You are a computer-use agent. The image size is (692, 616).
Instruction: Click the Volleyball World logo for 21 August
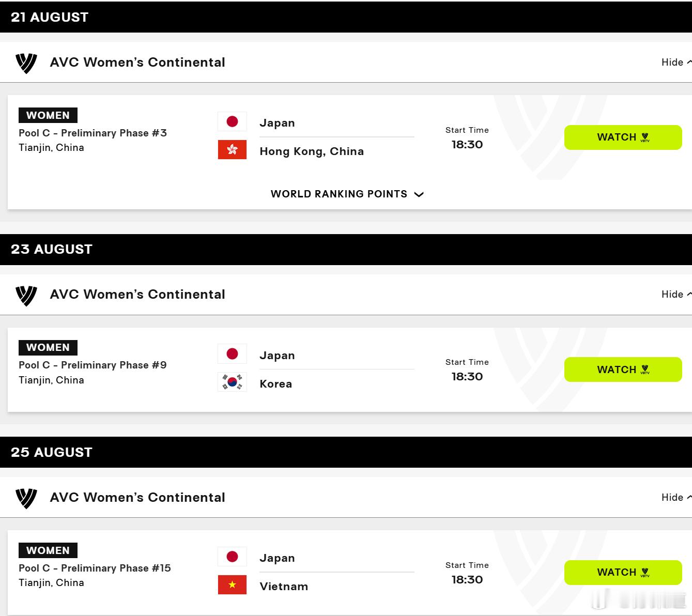[x=26, y=63]
